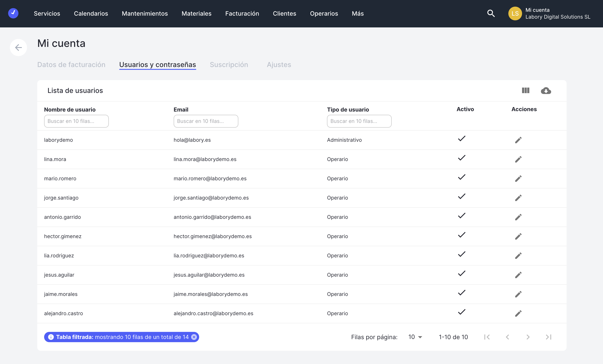Click active checkmark for lina.mora

461,158
